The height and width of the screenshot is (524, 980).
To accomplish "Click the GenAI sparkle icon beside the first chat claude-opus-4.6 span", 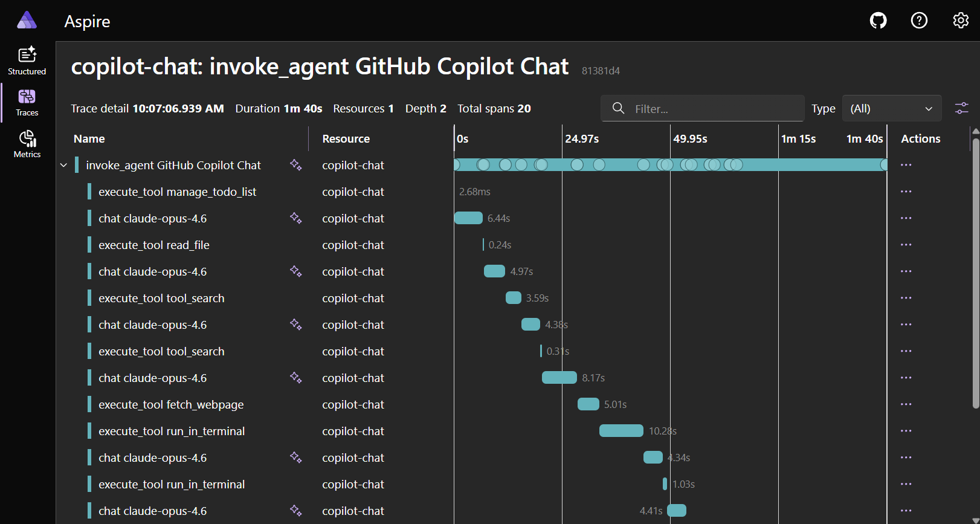I will [x=296, y=218].
